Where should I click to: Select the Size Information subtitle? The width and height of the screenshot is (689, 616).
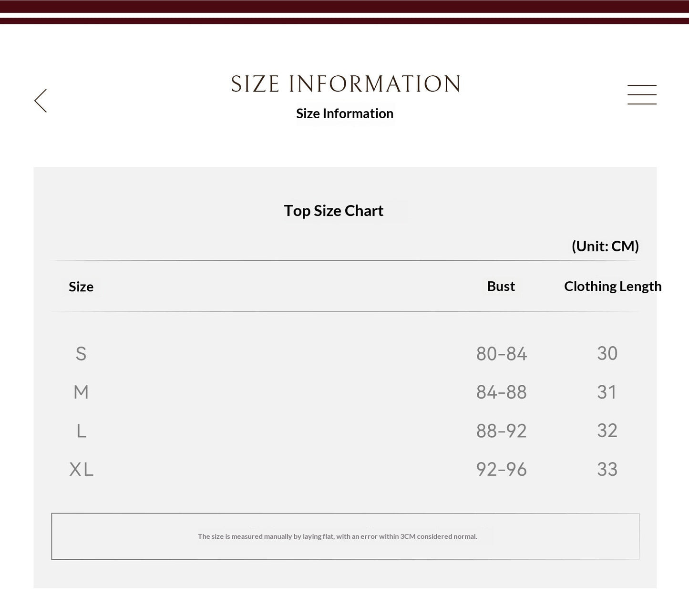click(345, 113)
